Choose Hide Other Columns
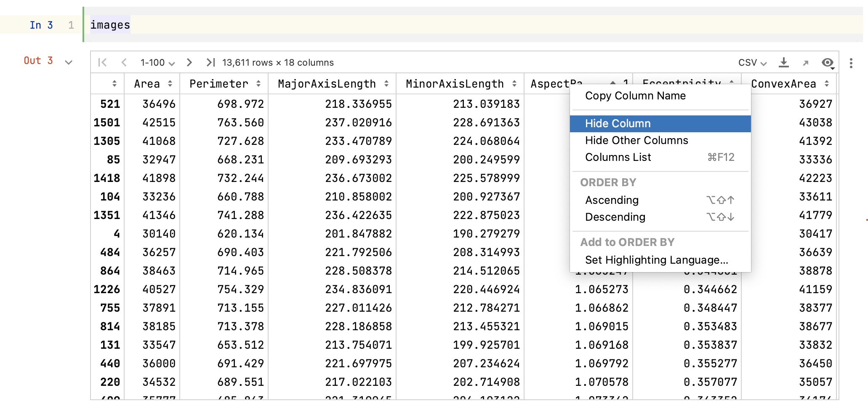The height and width of the screenshot is (417, 868). click(x=660, y=140)
